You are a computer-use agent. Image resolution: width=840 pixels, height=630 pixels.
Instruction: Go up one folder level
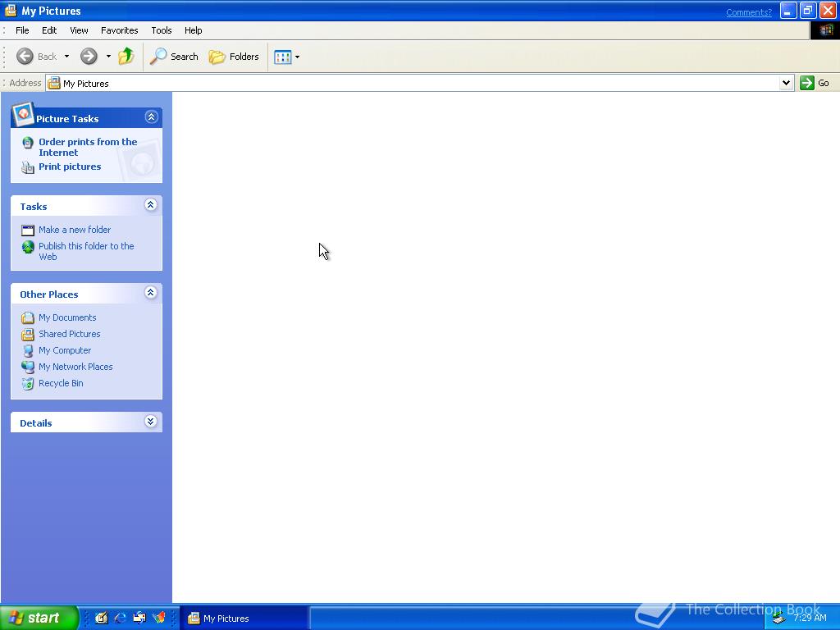[126, 57]
